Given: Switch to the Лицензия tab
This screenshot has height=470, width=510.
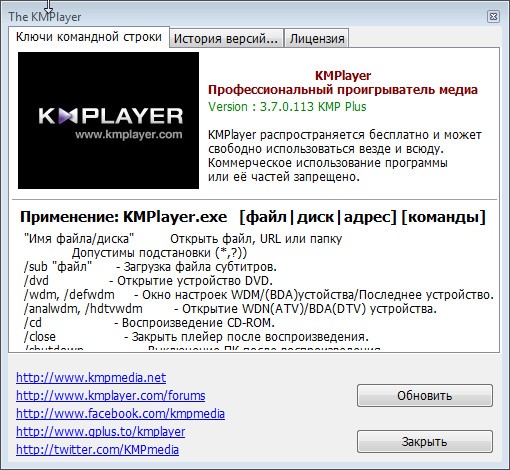Looking at the screenshot, I should point(317,38).
